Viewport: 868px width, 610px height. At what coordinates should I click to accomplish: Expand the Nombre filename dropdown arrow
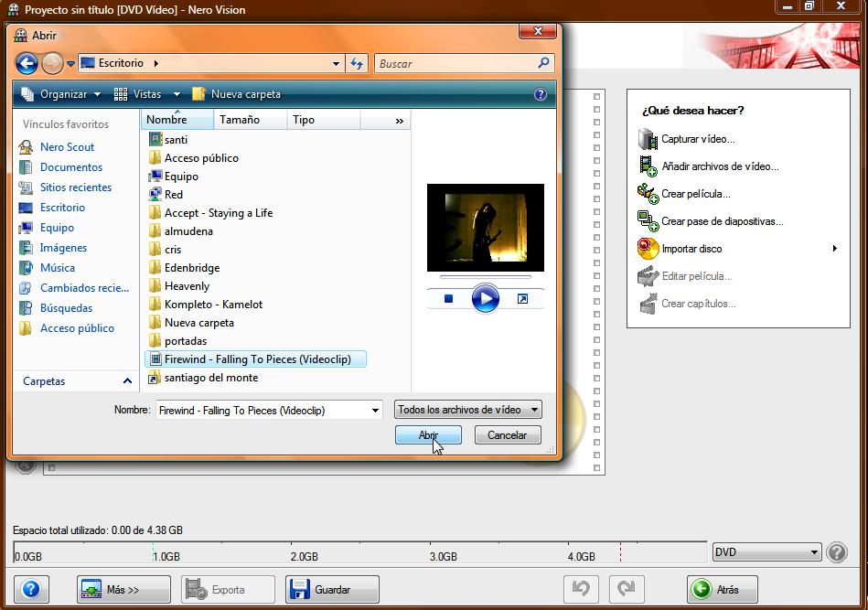(375, 410)
